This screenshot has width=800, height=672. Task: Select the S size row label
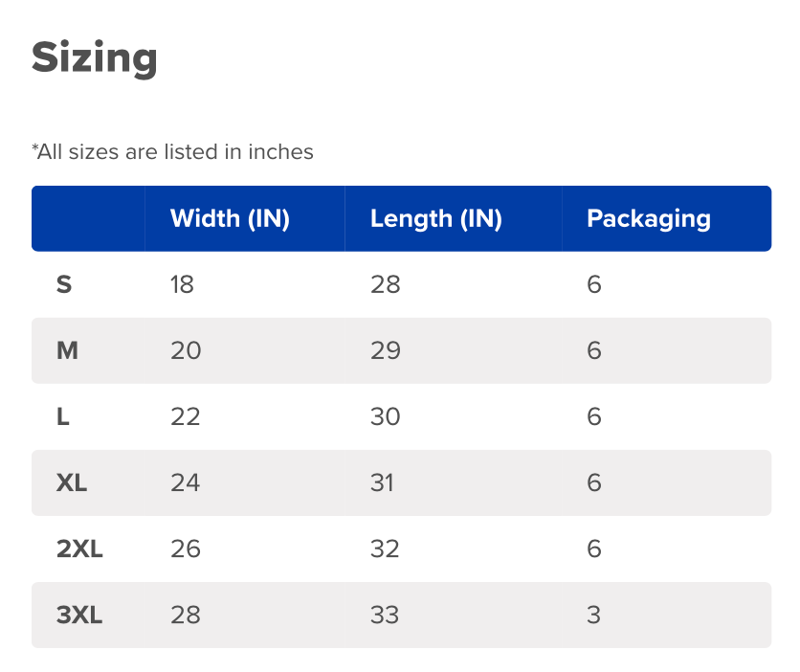64,284
